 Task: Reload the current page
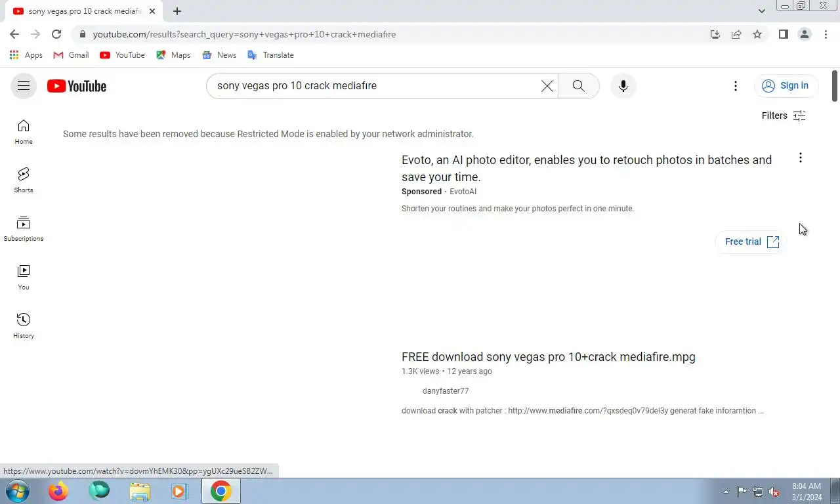tap(56, 34)
